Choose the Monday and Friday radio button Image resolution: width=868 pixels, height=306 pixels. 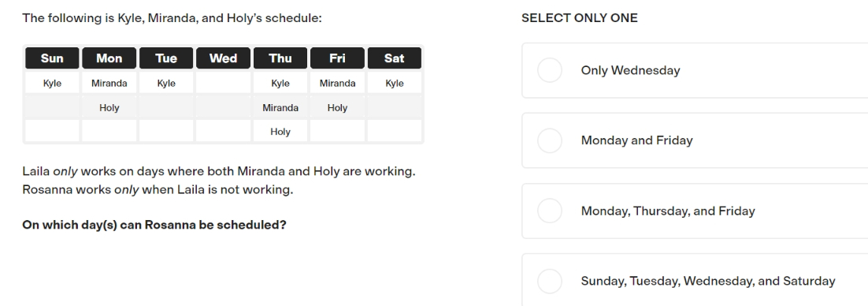(x=550, y=140)
